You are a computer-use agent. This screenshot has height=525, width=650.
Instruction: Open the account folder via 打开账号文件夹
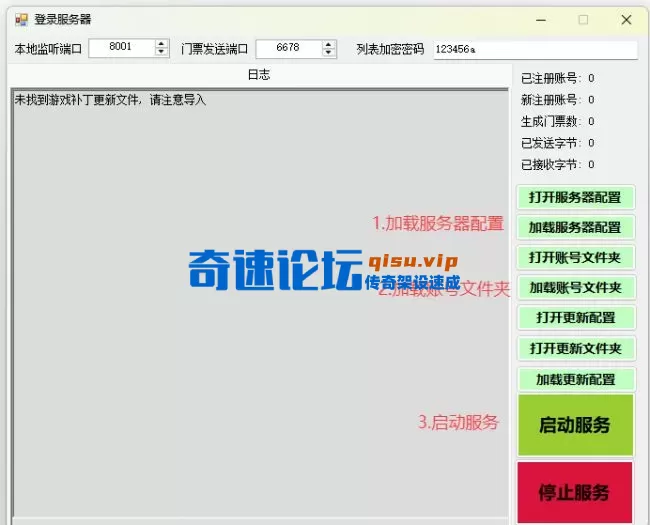point(575,258)
